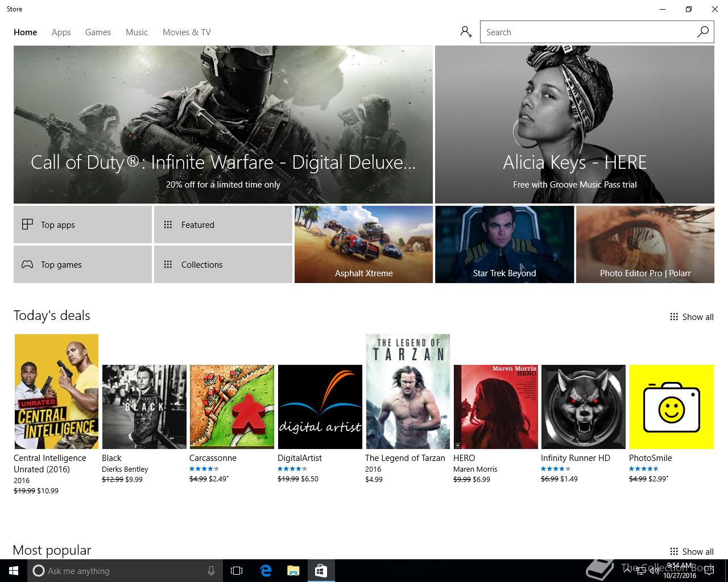Open the user account sign-in icon
Viewport: 728px width, 582px height.
tap(466, 32)
